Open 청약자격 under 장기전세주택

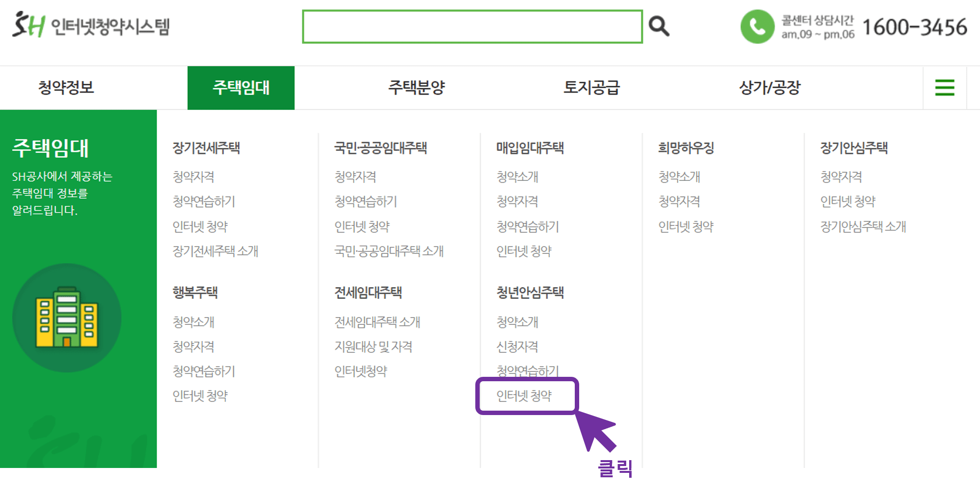195,177
